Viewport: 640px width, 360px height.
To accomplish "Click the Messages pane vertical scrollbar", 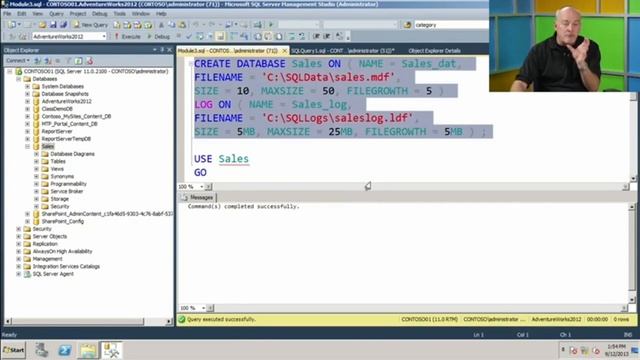I will [632, 253].
